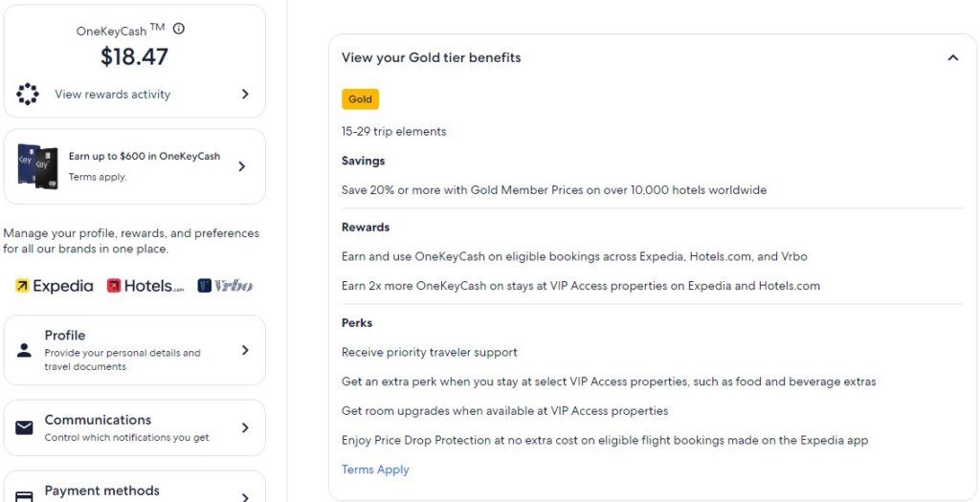Click the One Key dotted rewards logo
Screen dimensions: 980x502
(28, 94)
